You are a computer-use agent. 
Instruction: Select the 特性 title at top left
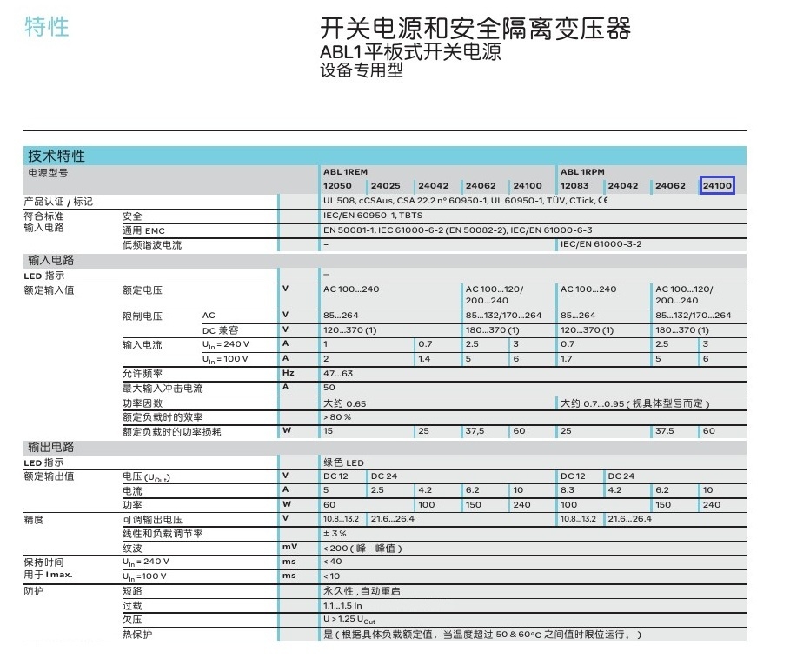pyautogui.click(x=46, y=27)
